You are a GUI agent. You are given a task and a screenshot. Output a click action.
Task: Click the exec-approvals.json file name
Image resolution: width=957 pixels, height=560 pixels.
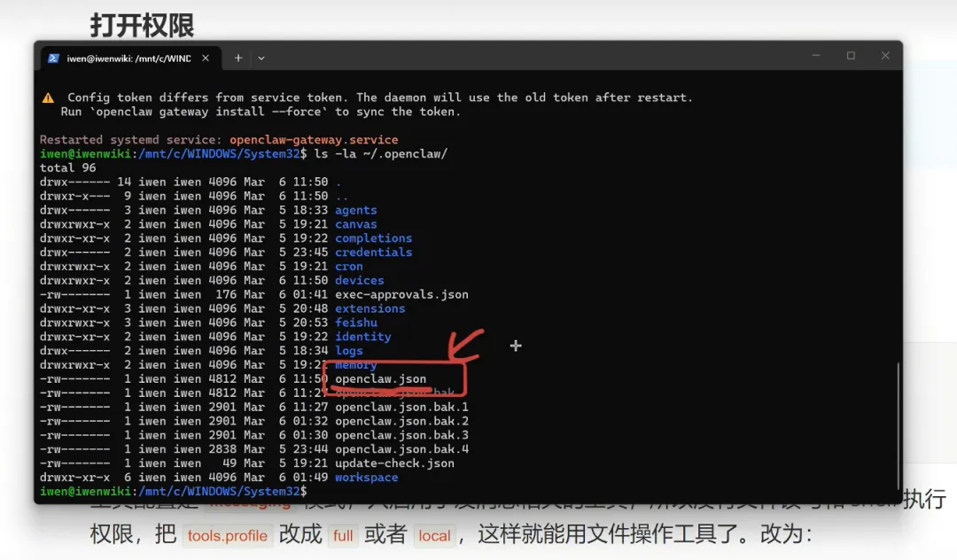[x=401, y=294]
